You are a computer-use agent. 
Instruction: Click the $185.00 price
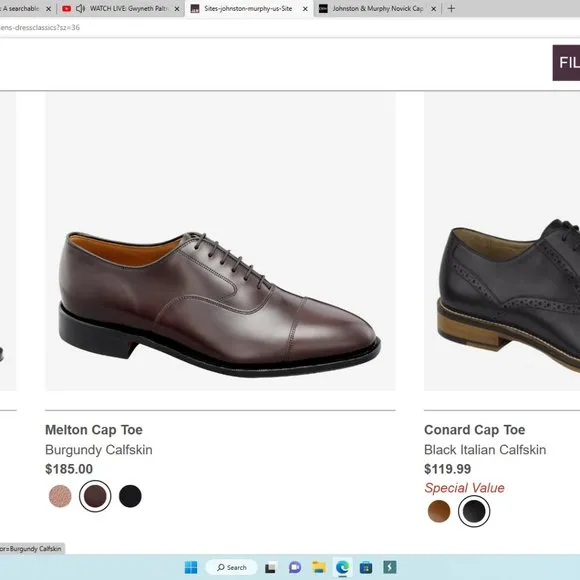[x=69, y=469]
